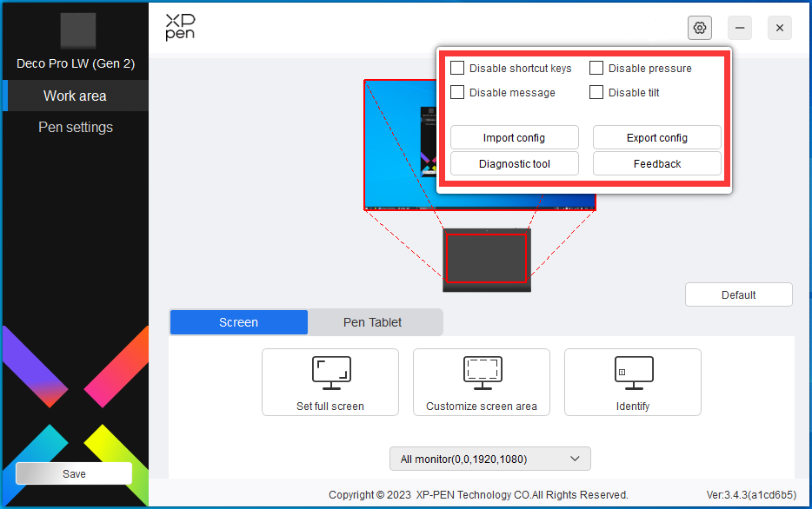Tick the Disable pressure checkbox

[x=596, y=68]
